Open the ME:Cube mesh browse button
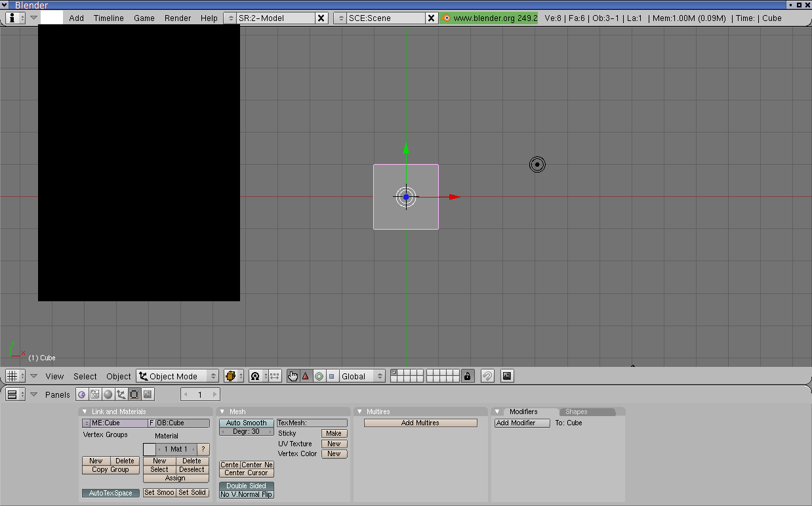The height and width of the screenshot is (506, 812). [x=86, y=423]
